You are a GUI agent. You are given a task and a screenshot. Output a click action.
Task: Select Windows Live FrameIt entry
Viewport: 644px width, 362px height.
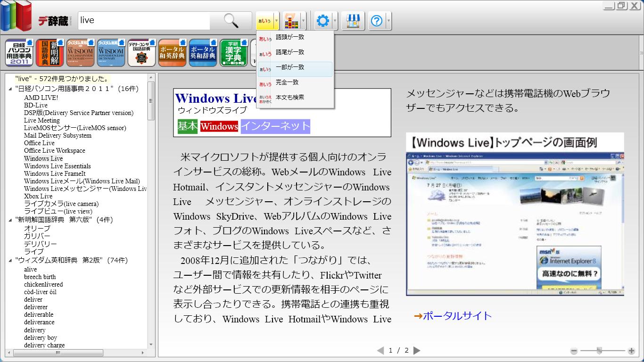[55, 173]
